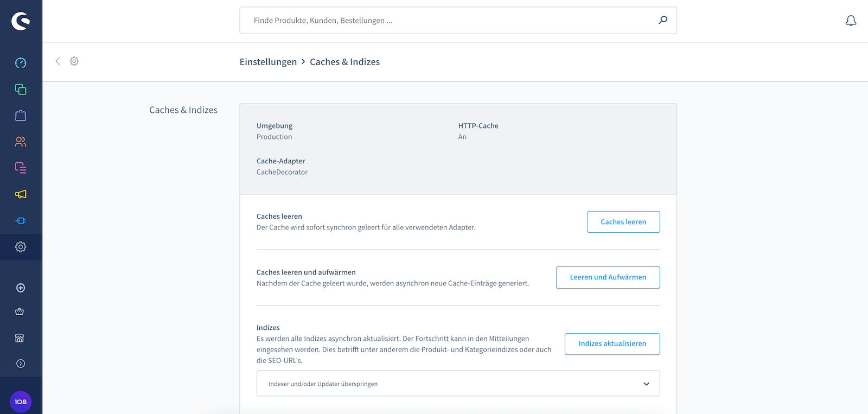Screen dimensions: 868x414
Task: Focus the global search input field
Action: (x=450, y=21)
